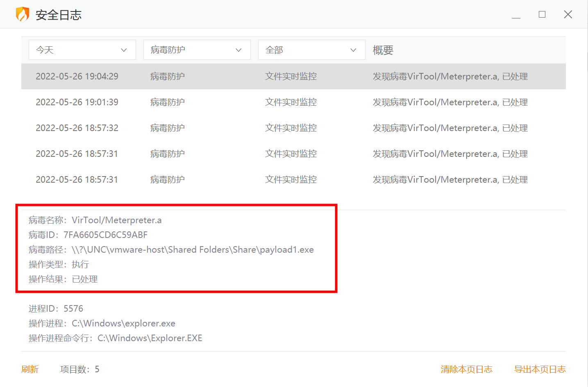This screenshot has height=387, width=588.
Task: Click the 概要 column header
Action: [x=383, y=50]
